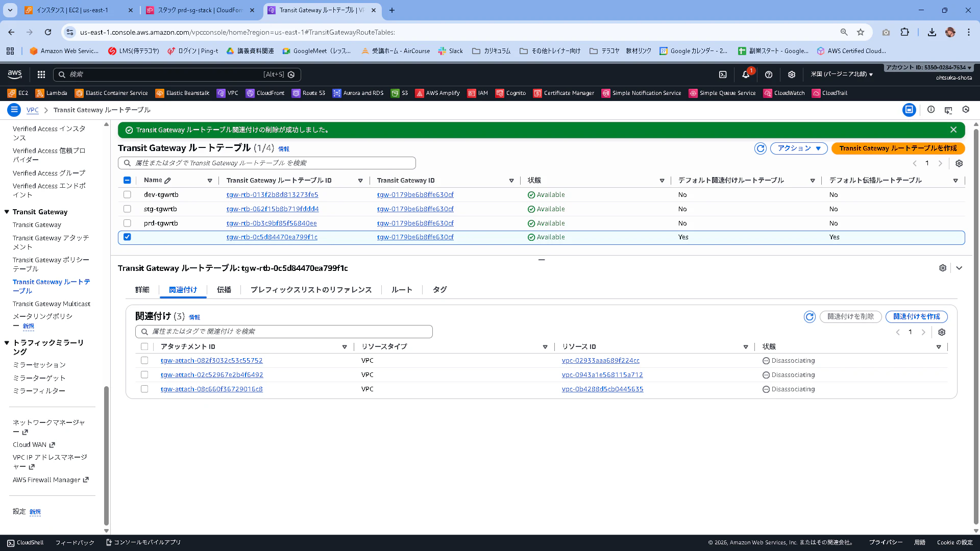
Task: Open IAM shortcut in favorites bar
Action: pyautogui.click(x=478, y=93)
